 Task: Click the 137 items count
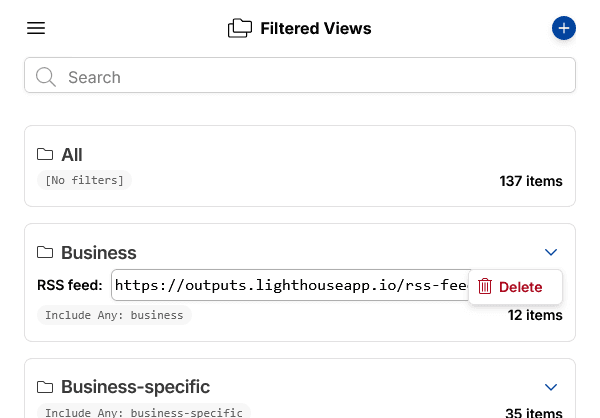531,181
